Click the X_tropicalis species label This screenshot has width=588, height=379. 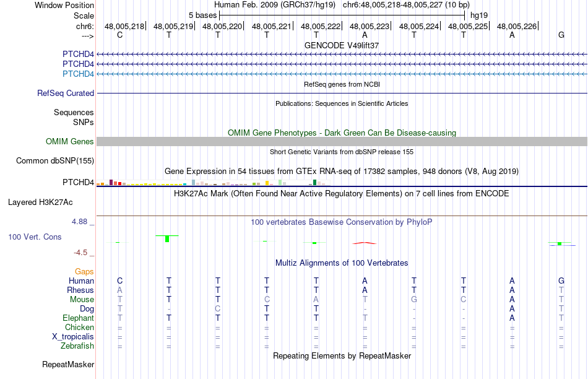[72, 337]
